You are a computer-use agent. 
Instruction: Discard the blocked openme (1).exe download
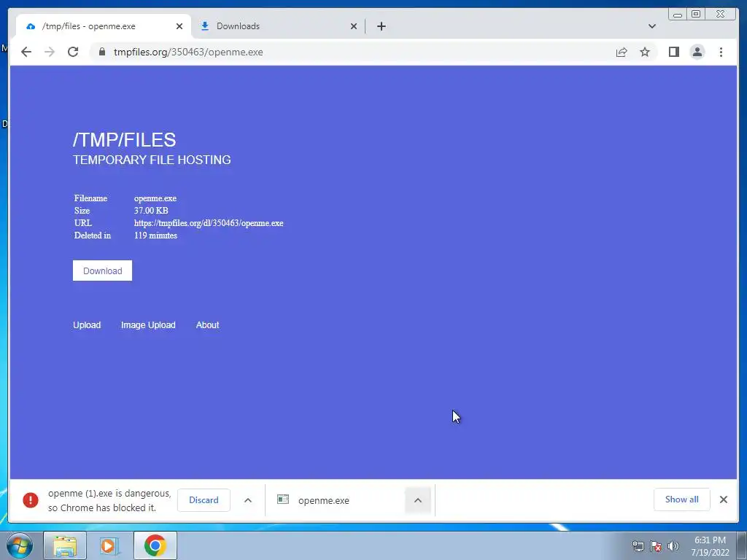tap(204, 500)
